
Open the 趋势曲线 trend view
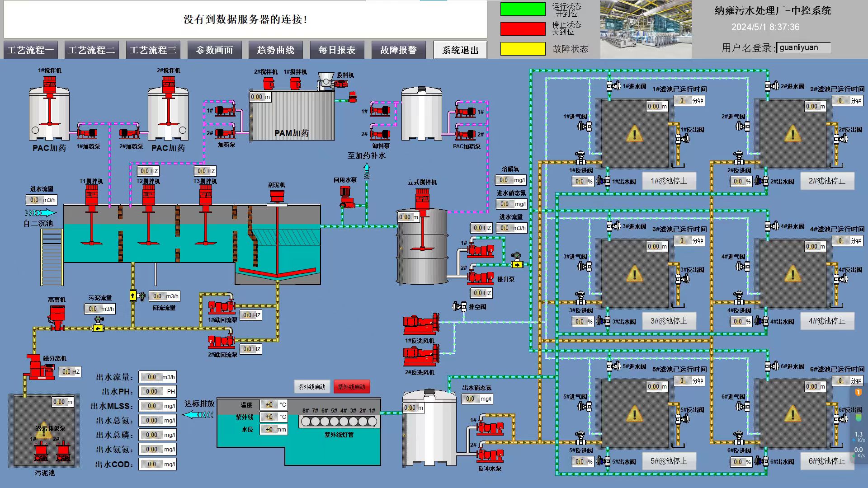(x=276, y=50)
